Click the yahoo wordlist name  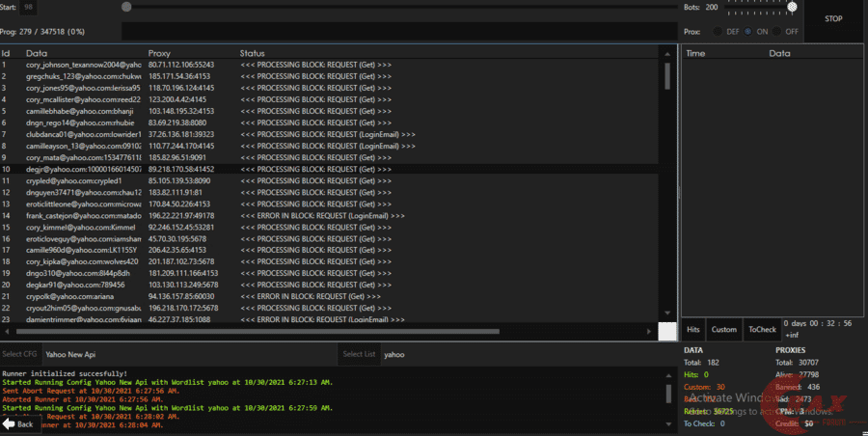(394, 355)
